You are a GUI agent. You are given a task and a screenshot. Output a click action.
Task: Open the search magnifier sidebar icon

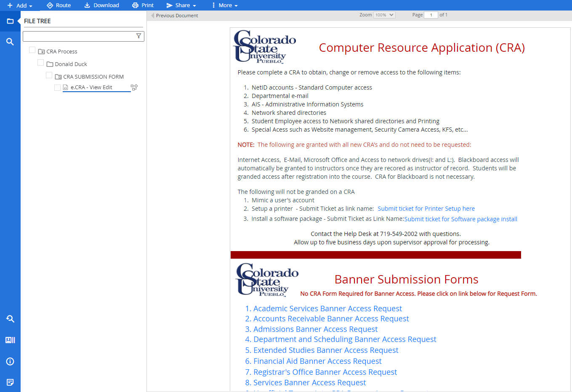click(10, 42)
